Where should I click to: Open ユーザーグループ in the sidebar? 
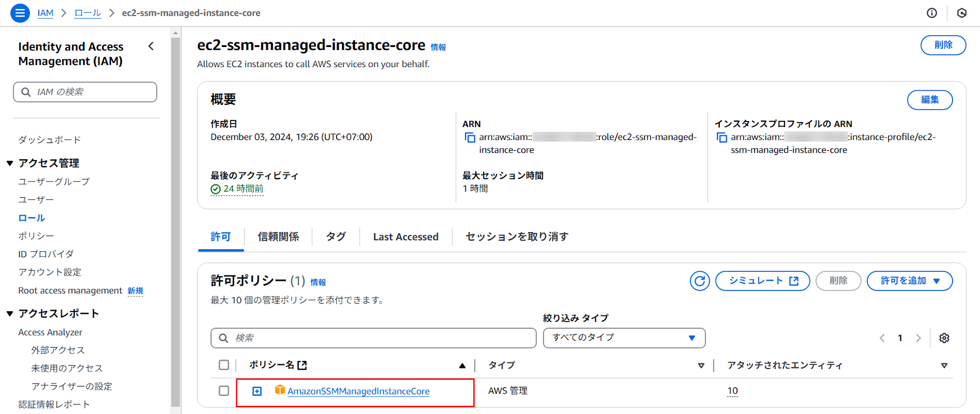point(54,182)
